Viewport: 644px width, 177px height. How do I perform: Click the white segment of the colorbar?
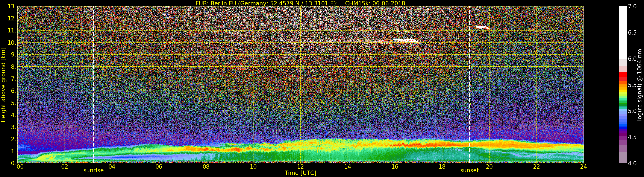(623, 33)
